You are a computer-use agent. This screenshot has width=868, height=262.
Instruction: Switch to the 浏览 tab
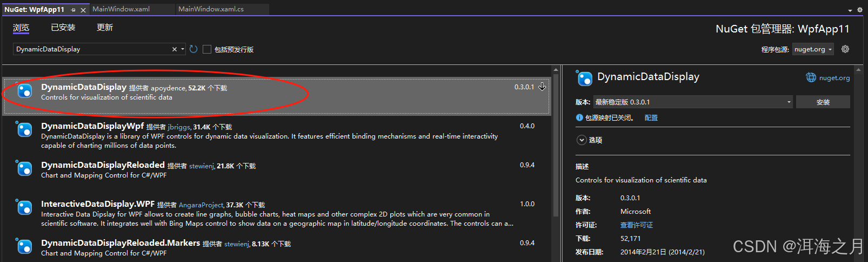click(21, 28)
